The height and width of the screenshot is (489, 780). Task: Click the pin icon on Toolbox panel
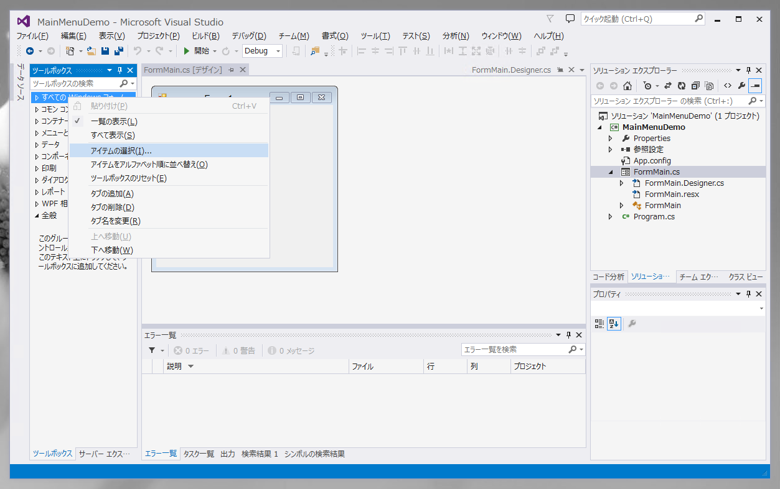tap(120, 70)
